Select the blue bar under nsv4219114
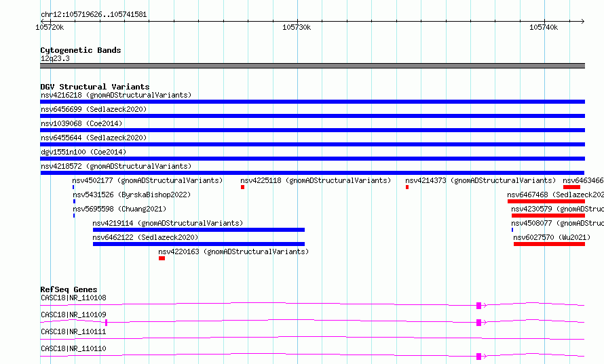The width and height of the screenshot is (604, 364). 199,230
